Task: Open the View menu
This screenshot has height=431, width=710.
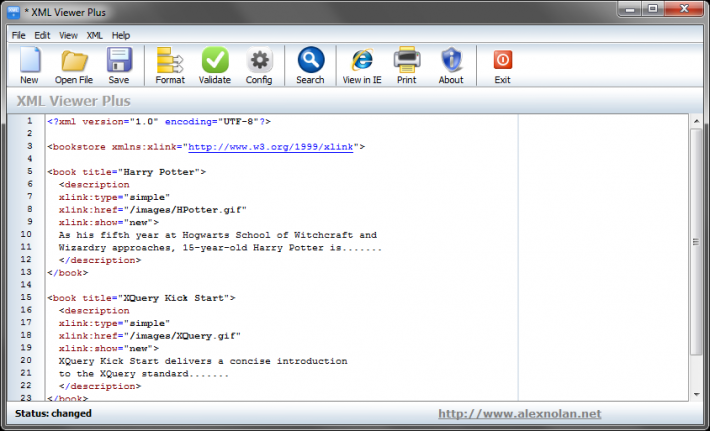Action: (68, 35)
